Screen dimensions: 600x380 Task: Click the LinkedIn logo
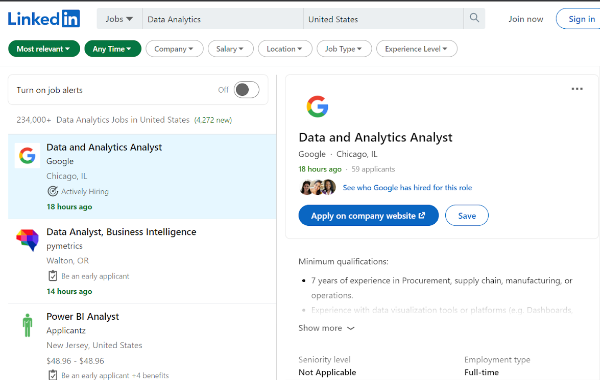[44, 19]
